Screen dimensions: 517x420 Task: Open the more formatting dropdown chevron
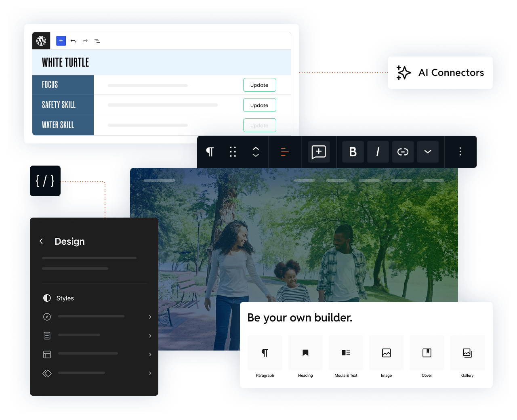pos(428,152)
